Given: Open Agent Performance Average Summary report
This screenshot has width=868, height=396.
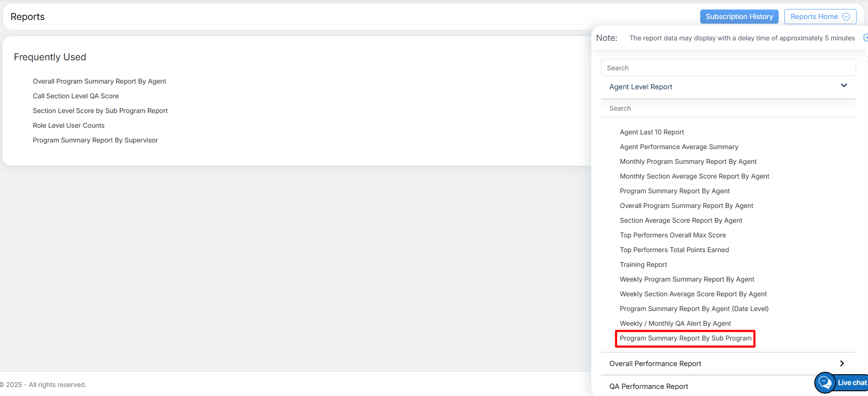Looking at the screenshot, I should 679,147.
